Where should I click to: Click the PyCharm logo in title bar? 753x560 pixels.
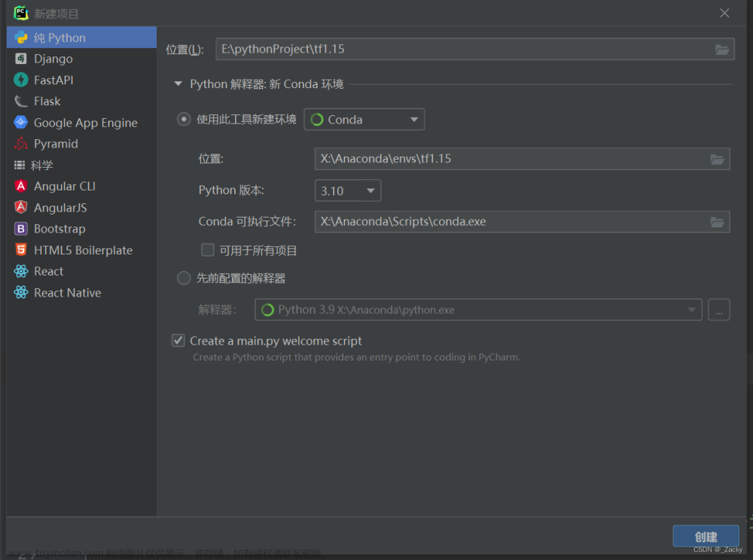pos(21,13)
